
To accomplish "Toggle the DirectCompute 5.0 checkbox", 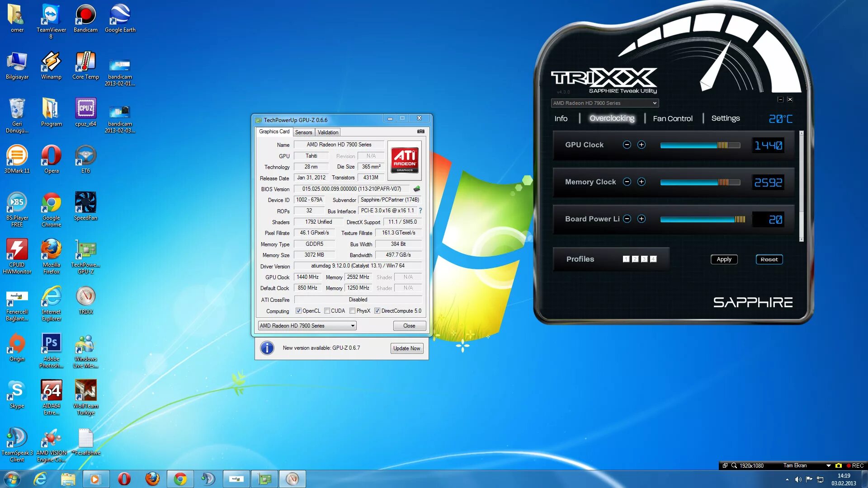I will click(x=377, y=311).
